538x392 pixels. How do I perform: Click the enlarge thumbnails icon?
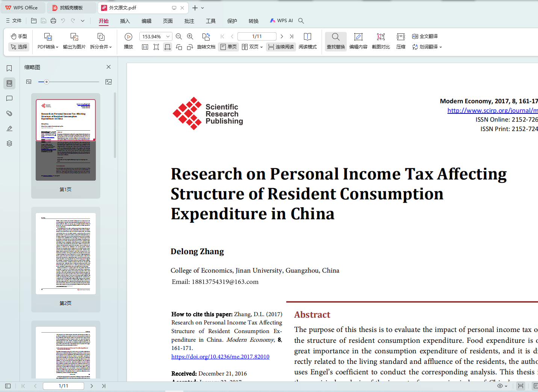[109, 82]
